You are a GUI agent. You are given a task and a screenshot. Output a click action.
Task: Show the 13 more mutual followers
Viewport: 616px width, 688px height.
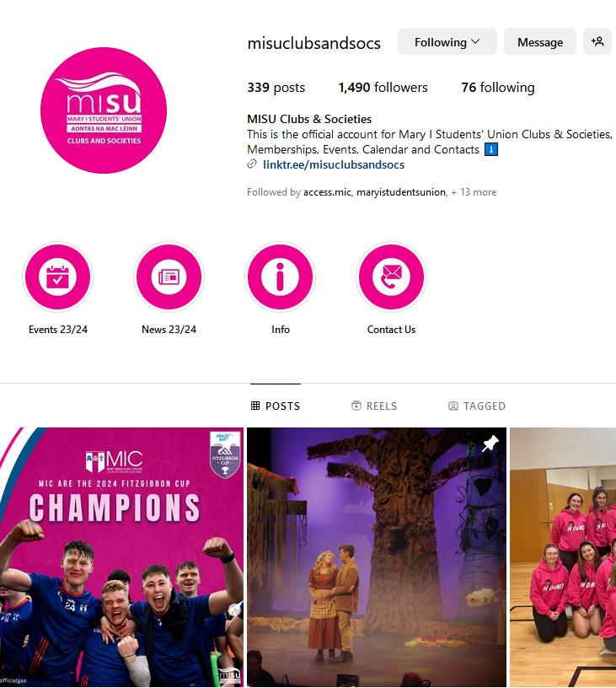click(x=474, y=192)
